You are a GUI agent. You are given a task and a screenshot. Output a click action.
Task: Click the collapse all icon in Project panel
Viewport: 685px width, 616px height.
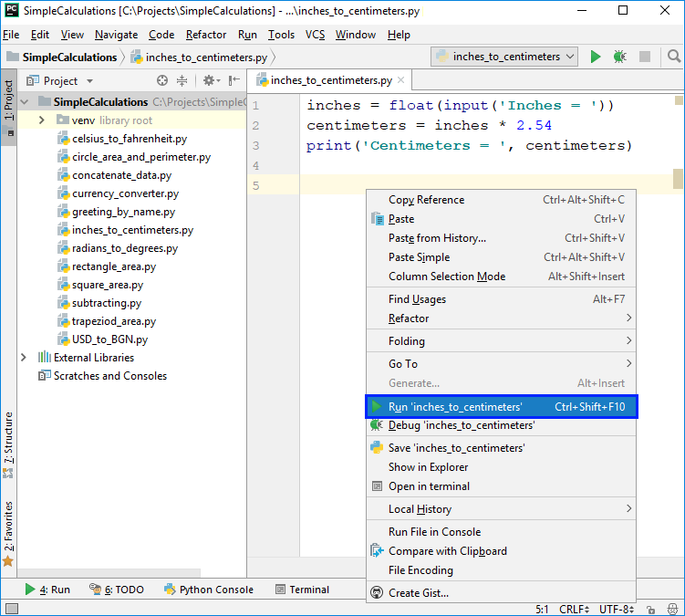[182, 80]
